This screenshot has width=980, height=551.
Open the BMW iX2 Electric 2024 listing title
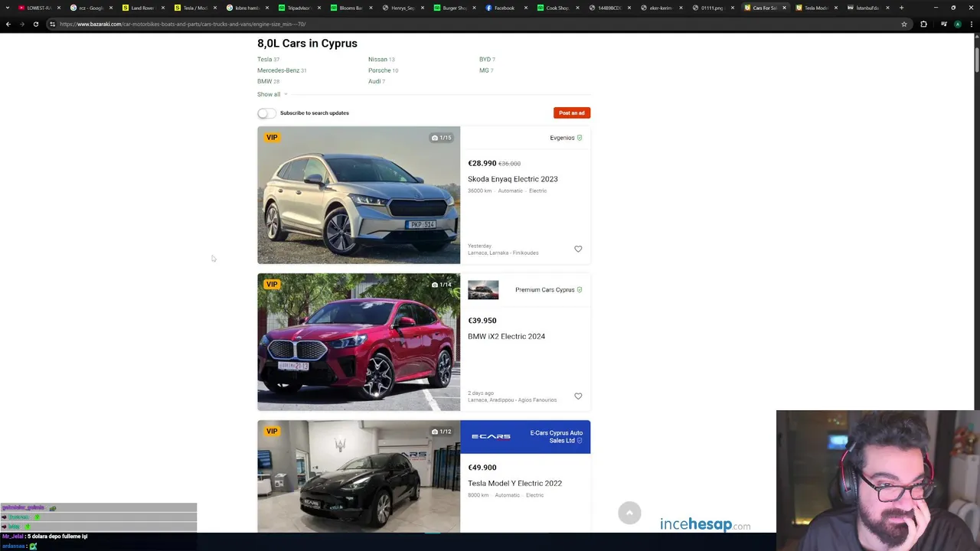coord(507,337)
